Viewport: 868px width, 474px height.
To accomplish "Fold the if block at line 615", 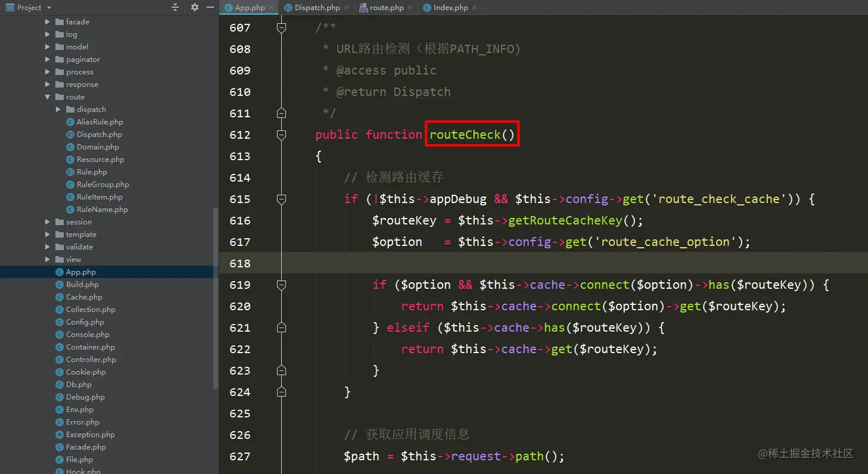I will click(282, 199).
